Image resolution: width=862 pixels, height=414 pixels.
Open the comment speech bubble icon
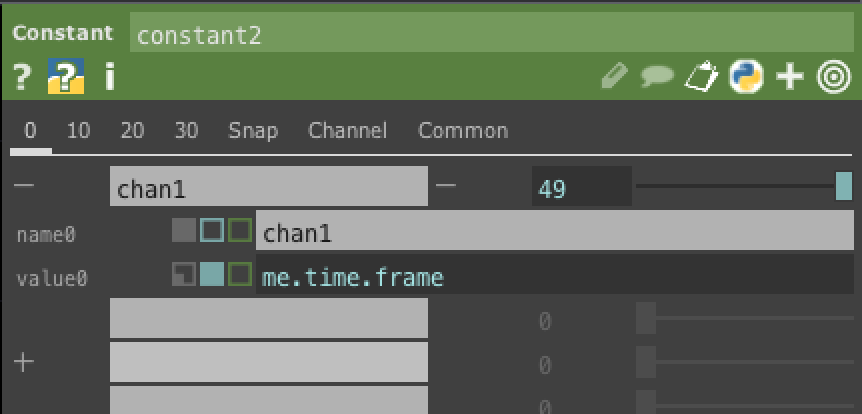(x=656, y=77)
